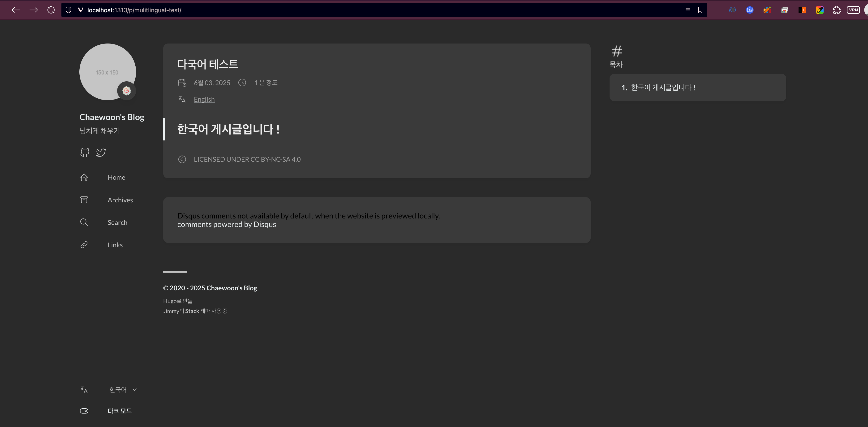
Task: Switch the post language to English
Action: point(204,99)
